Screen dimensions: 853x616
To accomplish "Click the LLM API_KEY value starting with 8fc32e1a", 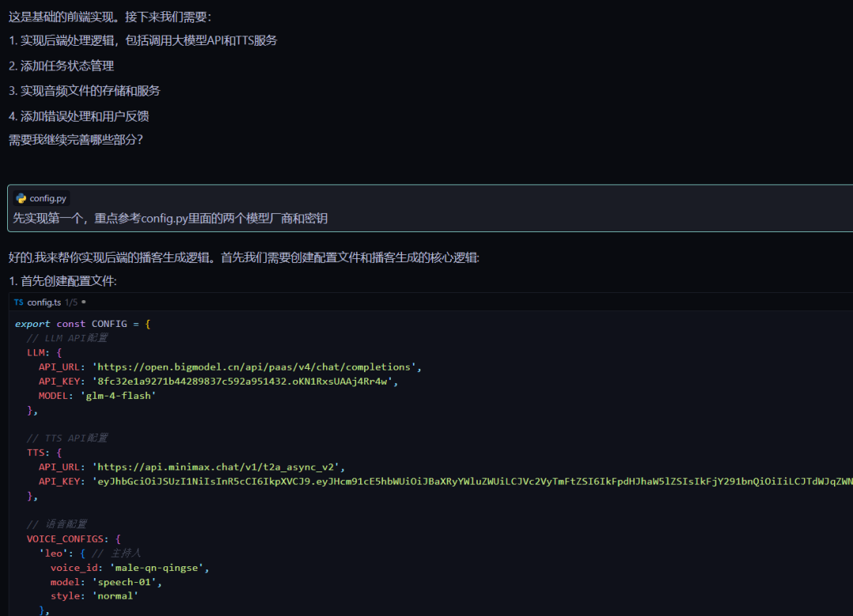I will point(244,381).
